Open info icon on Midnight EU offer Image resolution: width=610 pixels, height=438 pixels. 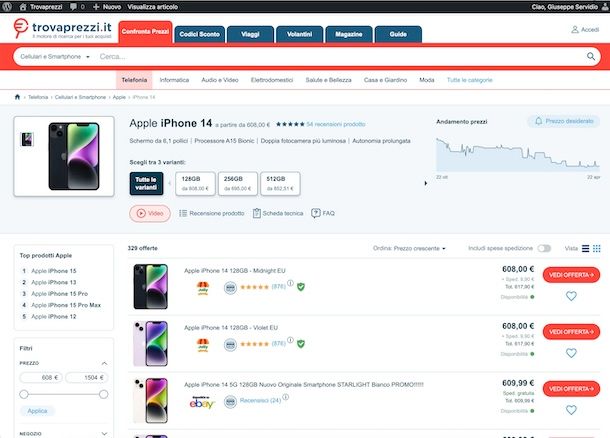click(290, 283)
